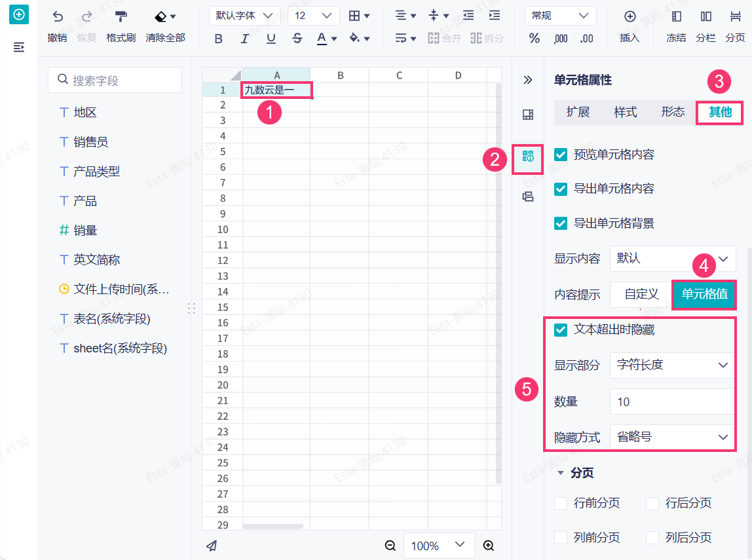Uncheck 文本超出时隐藏 checkbox

click(561, 330)
